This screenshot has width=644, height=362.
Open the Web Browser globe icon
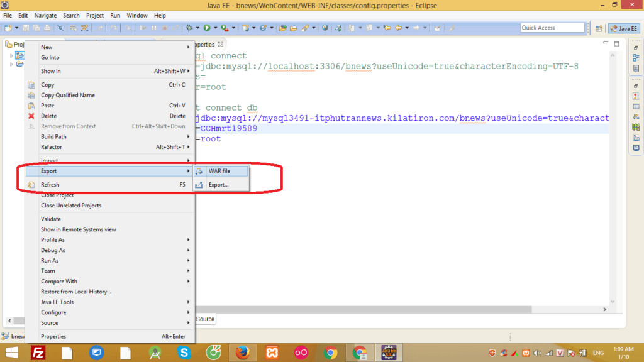point(325,28)
